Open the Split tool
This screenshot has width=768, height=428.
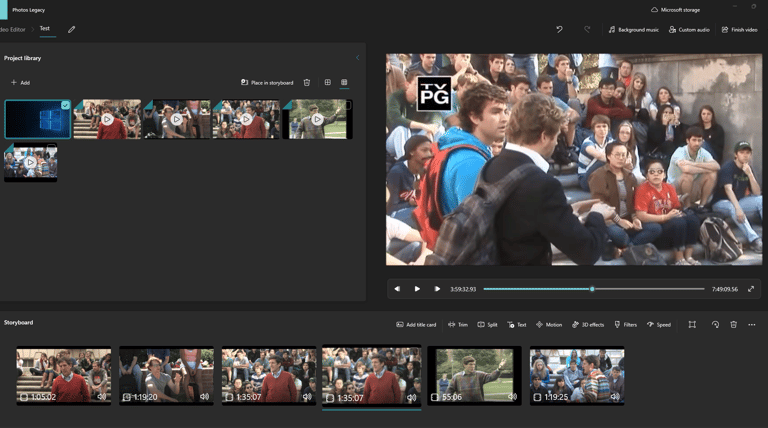coord(487,325)
